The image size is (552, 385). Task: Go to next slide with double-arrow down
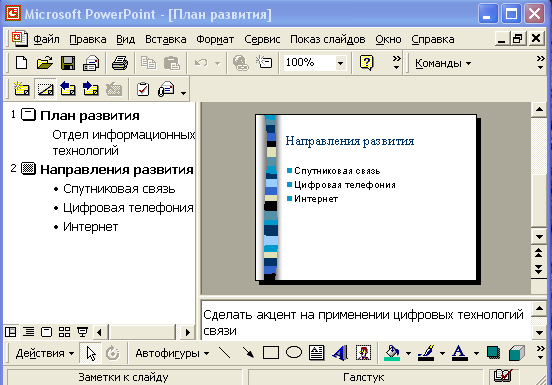[539, 269]
